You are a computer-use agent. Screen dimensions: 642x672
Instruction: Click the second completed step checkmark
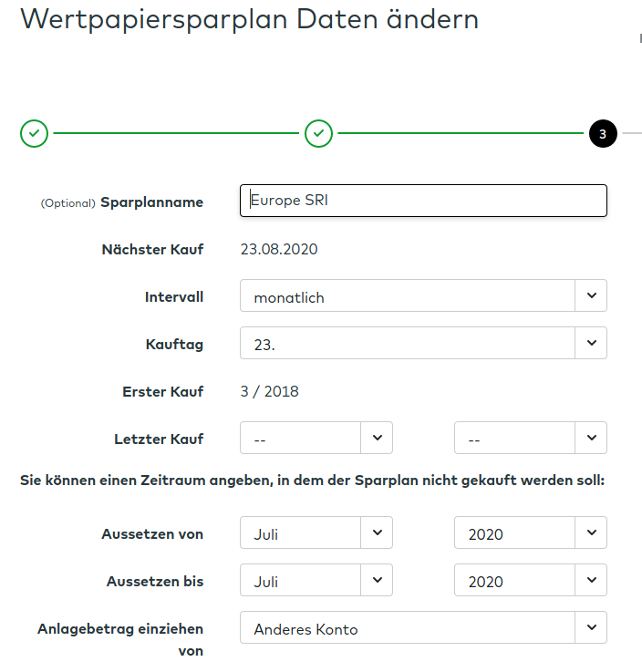(x=318, y=133)
